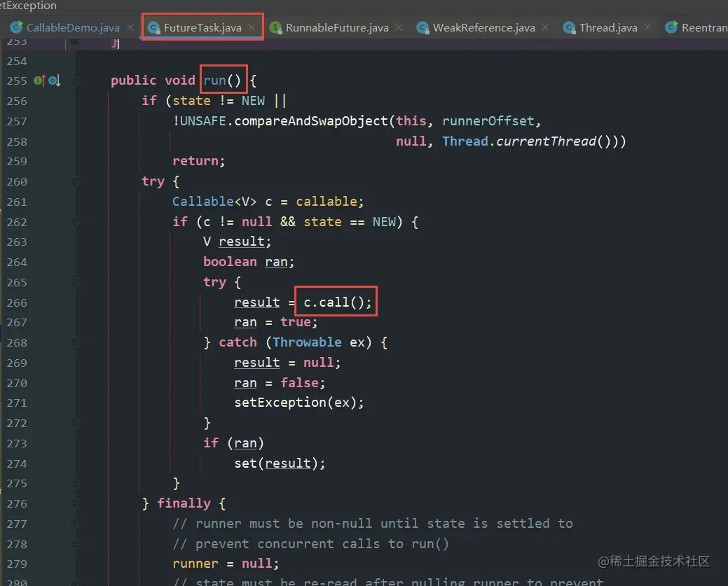The image size is (728, 586).
Task: Close the FutureTask.java tab
Action: (252, 28)
